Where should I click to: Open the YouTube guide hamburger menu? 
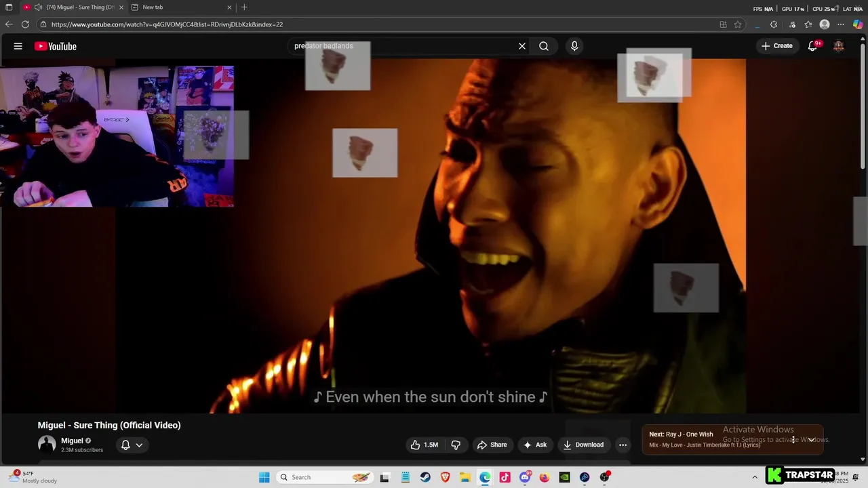point(18,46)
